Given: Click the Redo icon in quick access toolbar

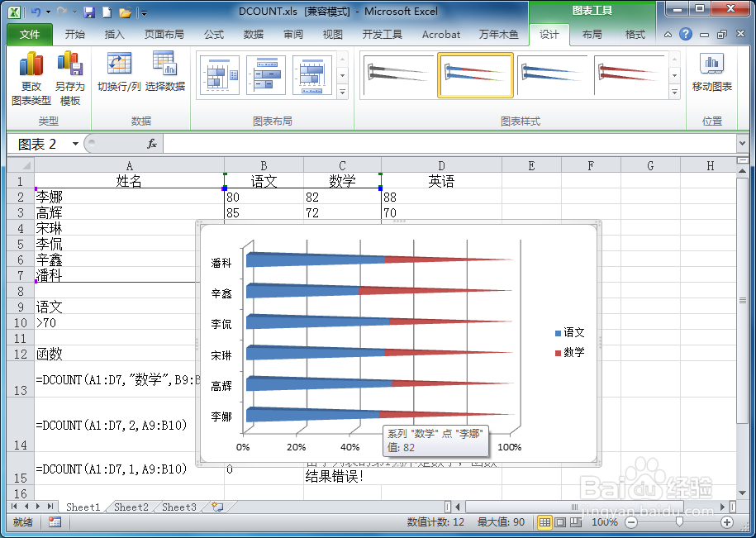Looking at the screenshot, I should tap(62, 12).
